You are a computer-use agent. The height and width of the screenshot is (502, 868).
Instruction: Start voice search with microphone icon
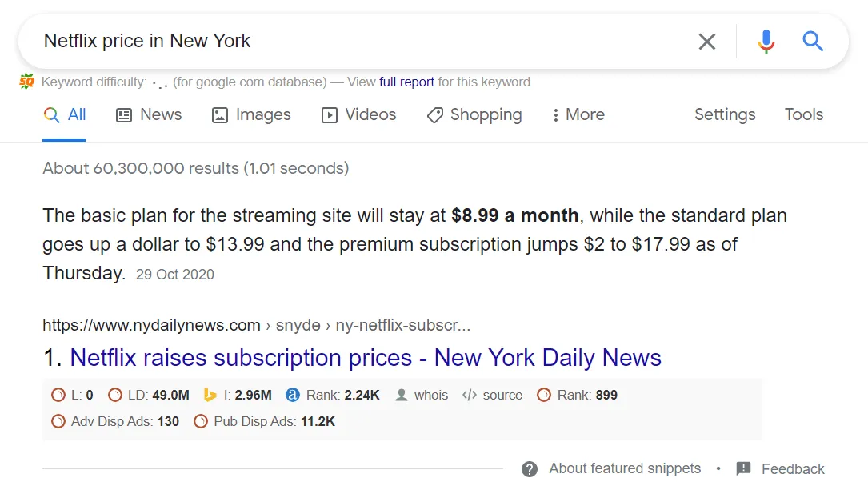(766, 42)
